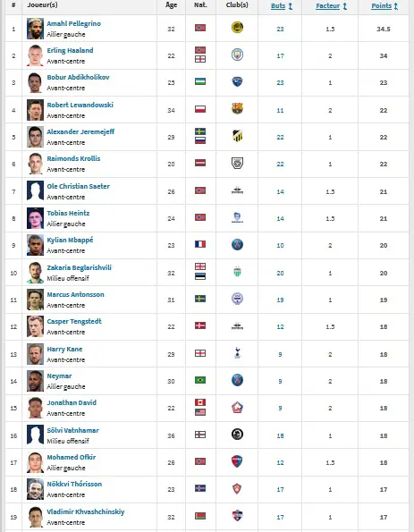Click the Poland flag next to Lewandowski
The height and width of the screenshot is (532, 414).
point(200,109)
